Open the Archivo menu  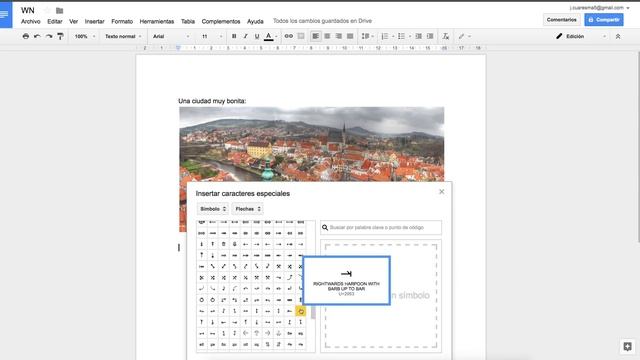31,21
